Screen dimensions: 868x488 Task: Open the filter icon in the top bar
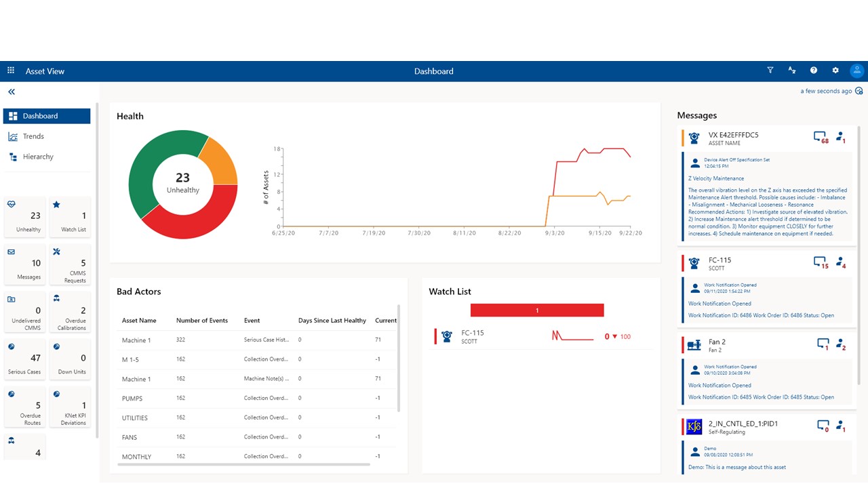[x=770, y=70]
